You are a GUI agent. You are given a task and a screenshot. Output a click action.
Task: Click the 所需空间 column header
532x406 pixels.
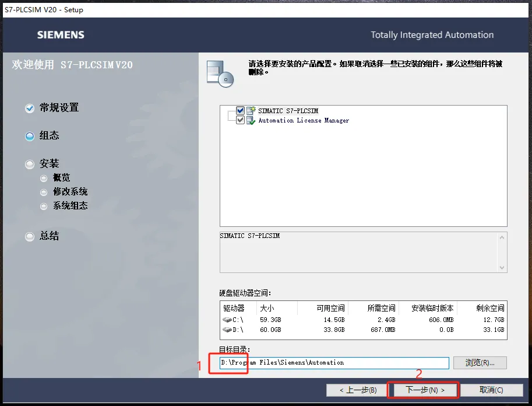click(x=381, y=308)
